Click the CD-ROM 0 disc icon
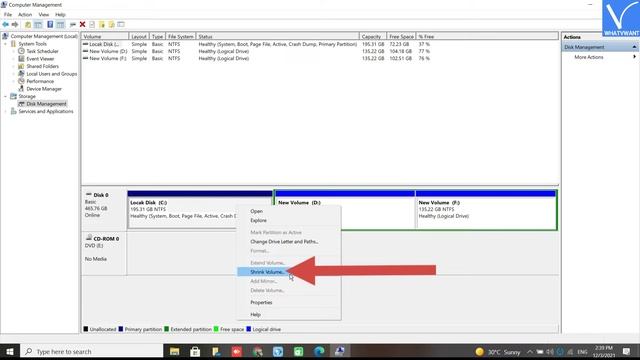The width and height of the screenshot is (640, 360). pyautogui.click(x=89, y=238)
